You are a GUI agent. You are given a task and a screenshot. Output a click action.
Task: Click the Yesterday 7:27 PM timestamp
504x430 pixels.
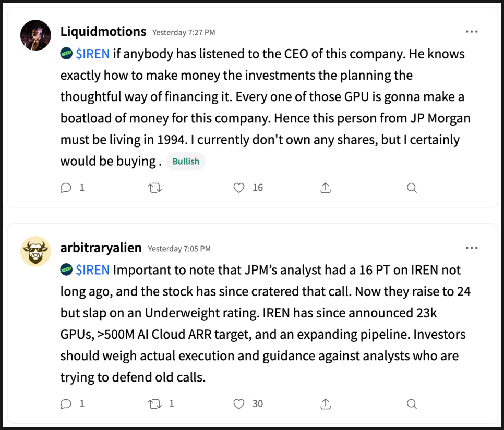pos(184,32)
